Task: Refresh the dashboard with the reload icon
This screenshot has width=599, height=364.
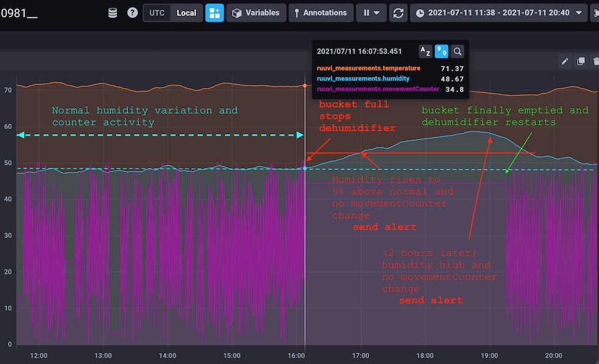Action: pos(398,13)
